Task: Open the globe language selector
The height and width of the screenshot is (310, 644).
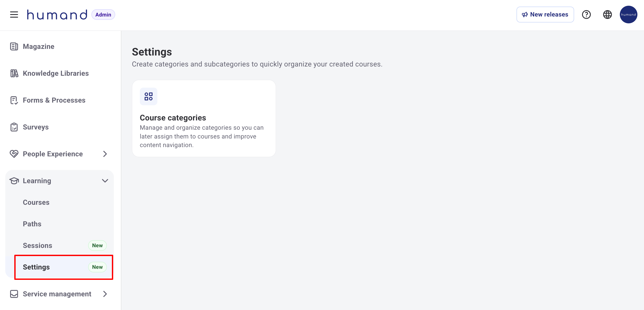Action: 607,15
